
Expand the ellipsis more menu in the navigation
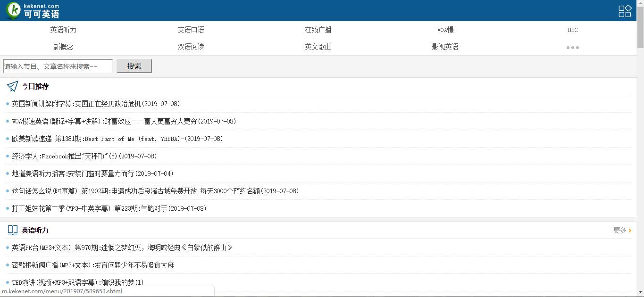(572, 47)
